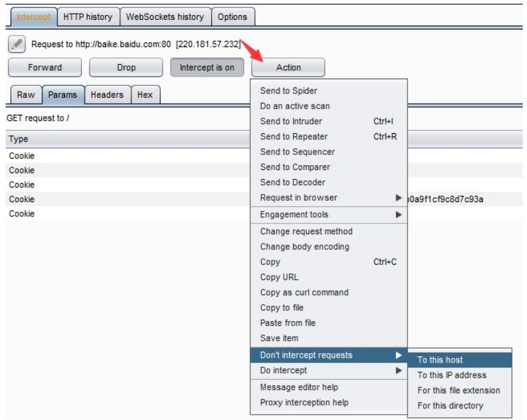Image resolution: width=527 pixels, height=420 pixels.
Task: Expand Request in browser submenu
Action: tap(329, 198)
